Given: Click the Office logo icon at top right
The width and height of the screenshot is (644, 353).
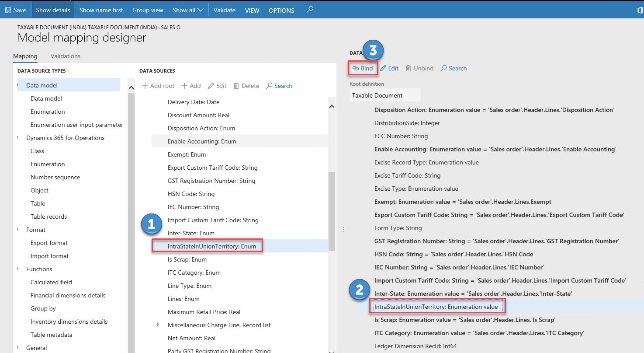Looking at the screenshot, I should coord(641,10).
